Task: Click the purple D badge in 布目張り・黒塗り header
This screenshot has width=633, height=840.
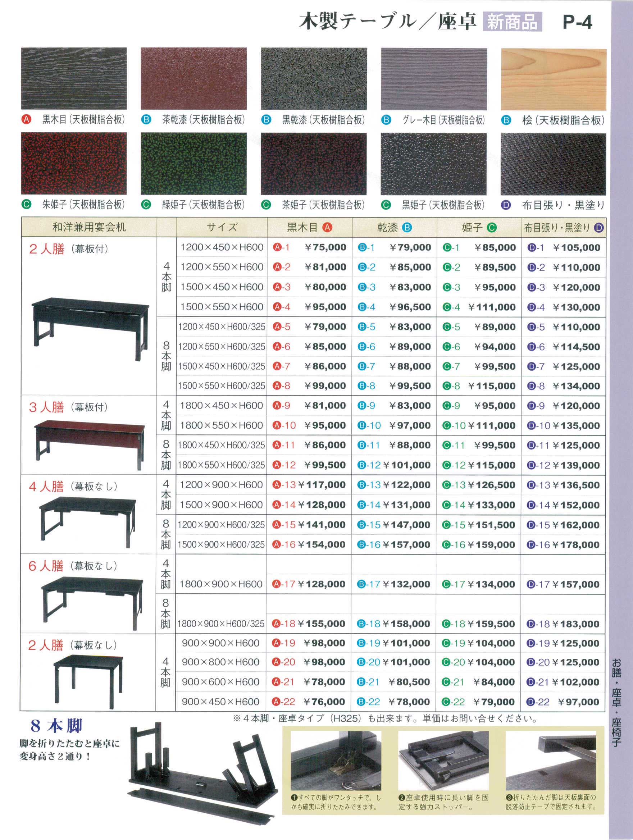Action: tap(598, 228)
